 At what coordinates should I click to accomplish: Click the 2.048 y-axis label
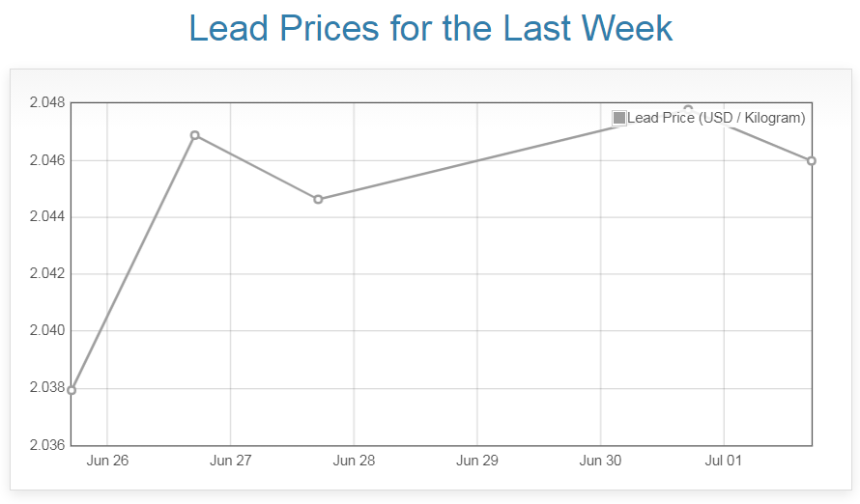46,102
